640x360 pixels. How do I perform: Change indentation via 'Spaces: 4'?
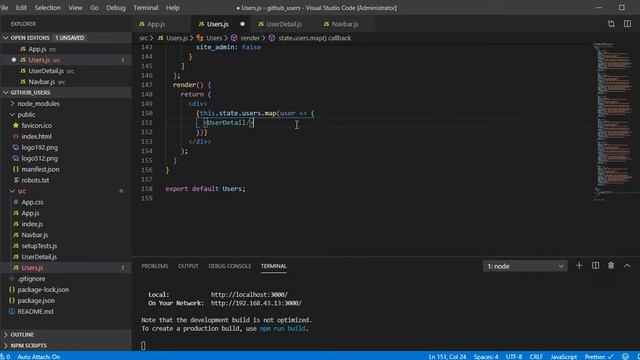tap(486, 356)
